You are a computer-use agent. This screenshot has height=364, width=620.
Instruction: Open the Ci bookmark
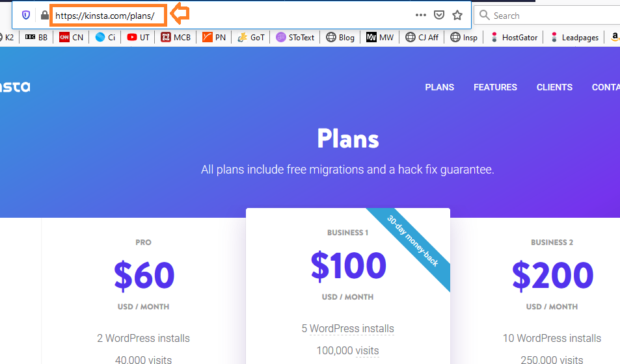[x=105, y=37]
